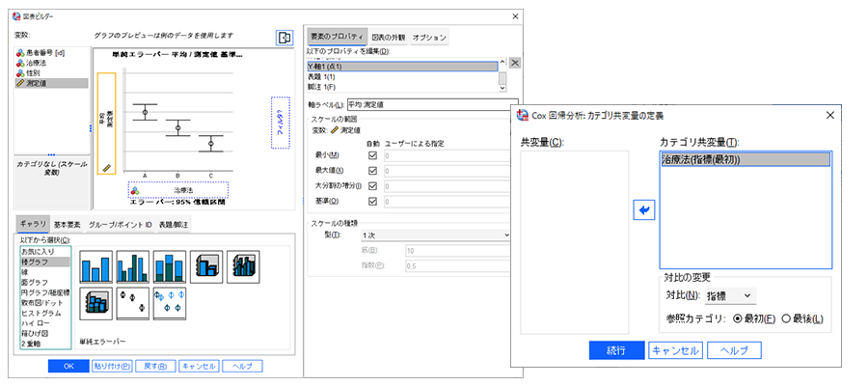Select 面グラフ in gallery list
The width and height of the screenshot is (868, 386).
(44, 282)
